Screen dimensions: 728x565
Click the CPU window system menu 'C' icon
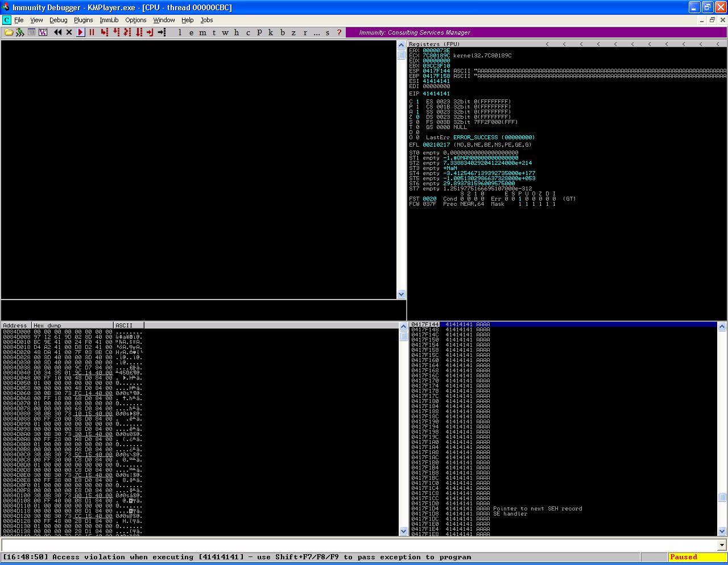[6, 20]
